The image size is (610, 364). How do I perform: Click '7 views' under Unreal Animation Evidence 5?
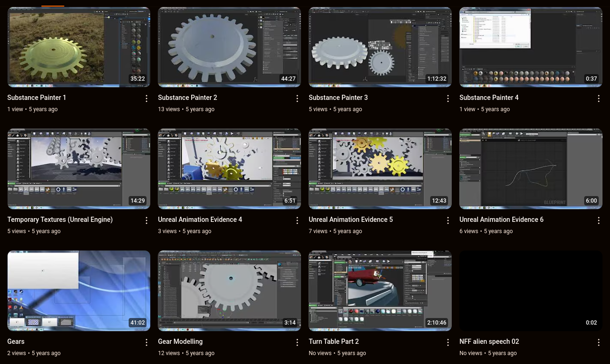[x=318, y=231]
